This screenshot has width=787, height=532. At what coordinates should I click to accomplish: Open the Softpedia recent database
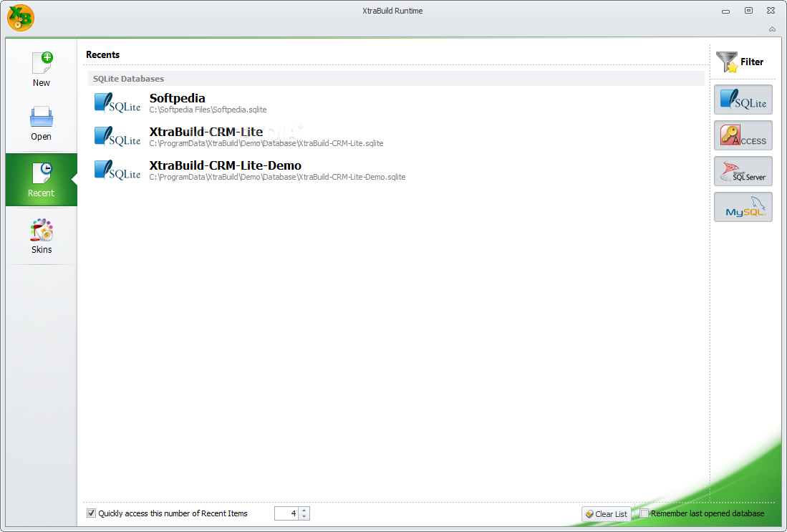tap(177, 98)
